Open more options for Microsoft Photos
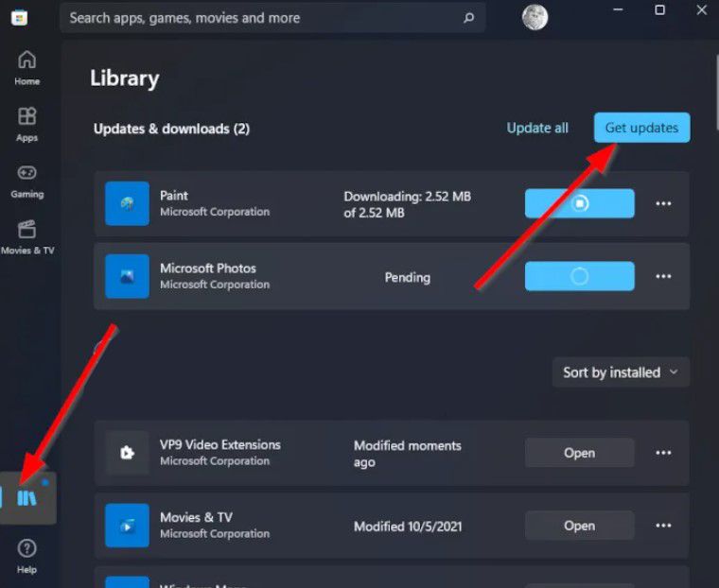719x588 pixels. click(x=663, y=276)
